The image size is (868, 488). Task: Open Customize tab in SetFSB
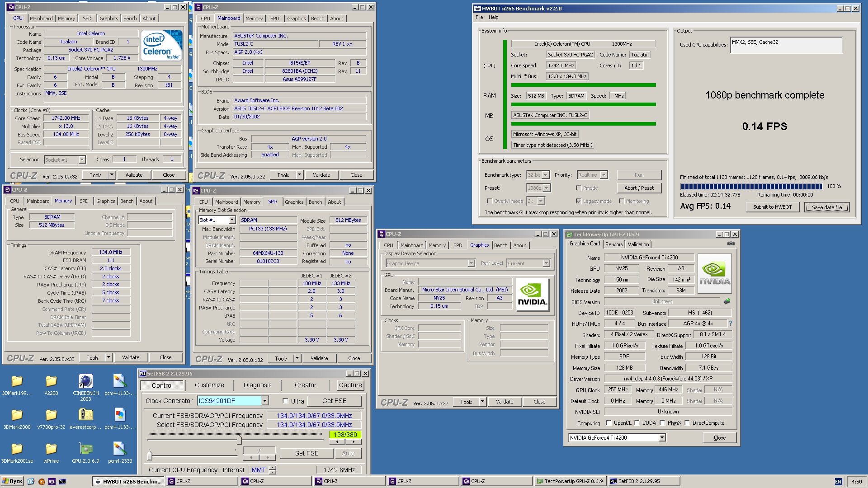209,385
